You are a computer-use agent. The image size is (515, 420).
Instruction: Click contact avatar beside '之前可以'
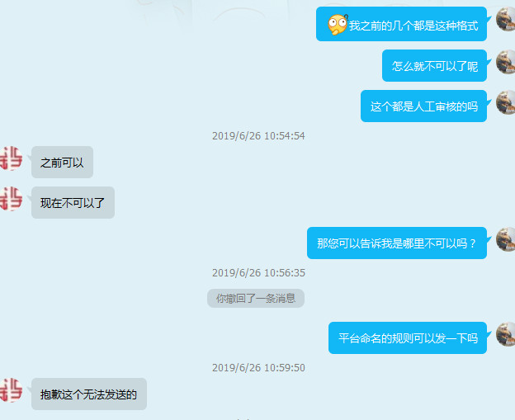(11, 158)
